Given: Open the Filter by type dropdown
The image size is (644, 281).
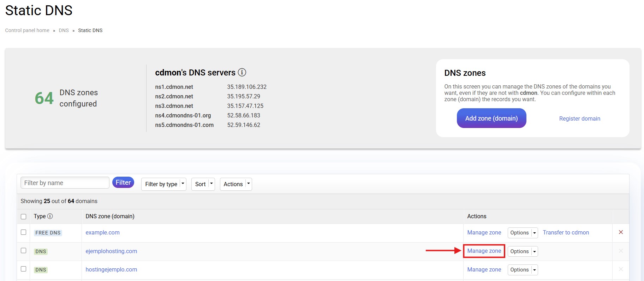Looking at the screenshot, I should pos(164,184).
